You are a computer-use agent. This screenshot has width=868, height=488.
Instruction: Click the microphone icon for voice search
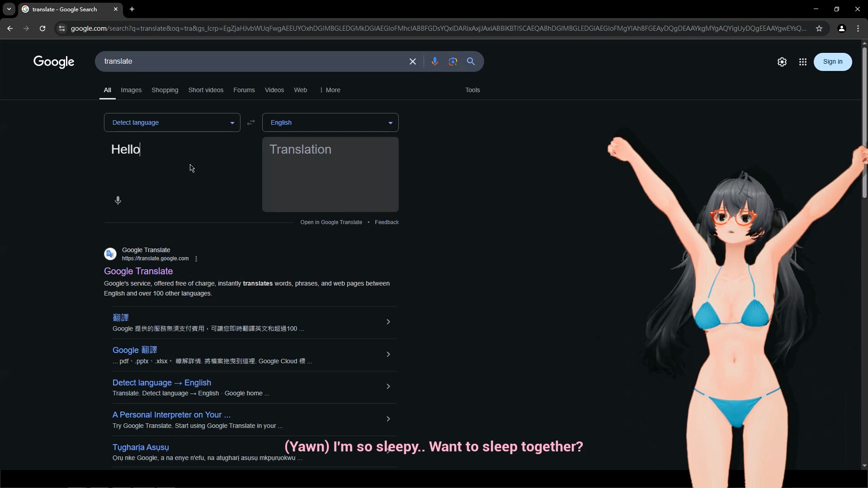point(435,61)
